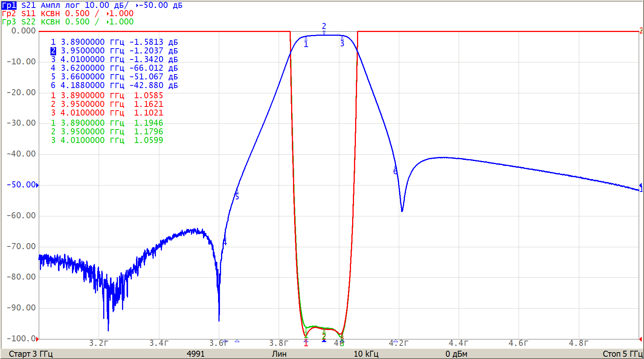Image resolution: width=644 pixels, height=359 pixels.
Task: Click red reference position marker at right edge
Action: click(x=641, y=31)
